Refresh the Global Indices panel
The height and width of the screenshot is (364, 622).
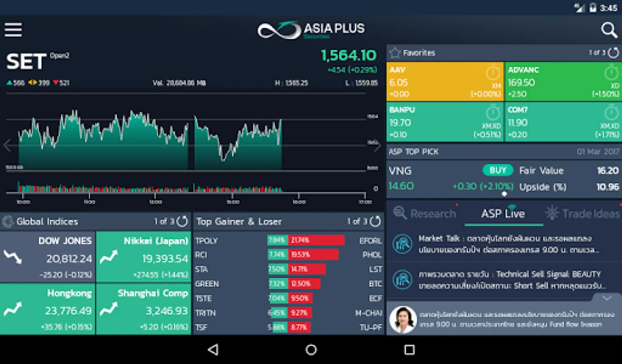182,221
